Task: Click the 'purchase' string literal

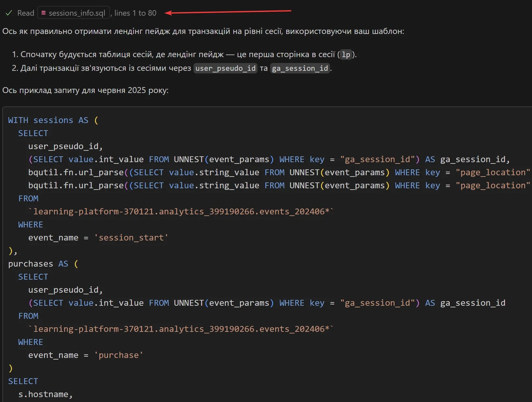Action: coord(119,355)
